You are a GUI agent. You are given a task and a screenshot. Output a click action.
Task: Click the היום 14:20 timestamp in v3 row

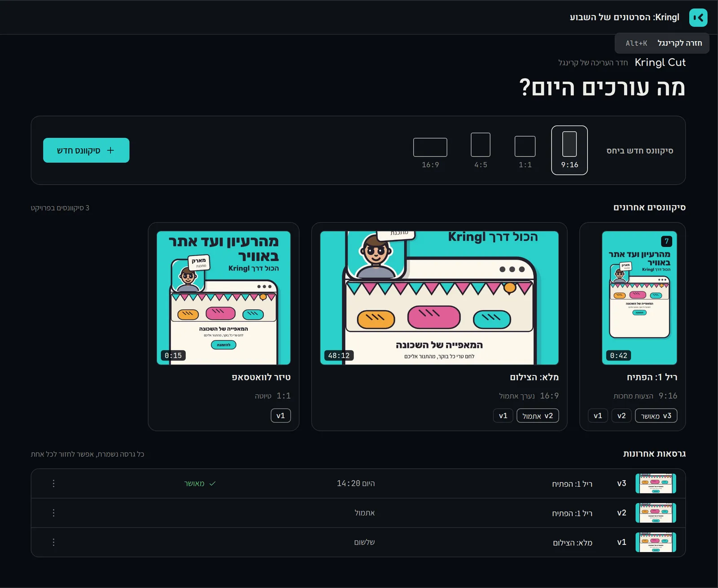pos(356,483)
